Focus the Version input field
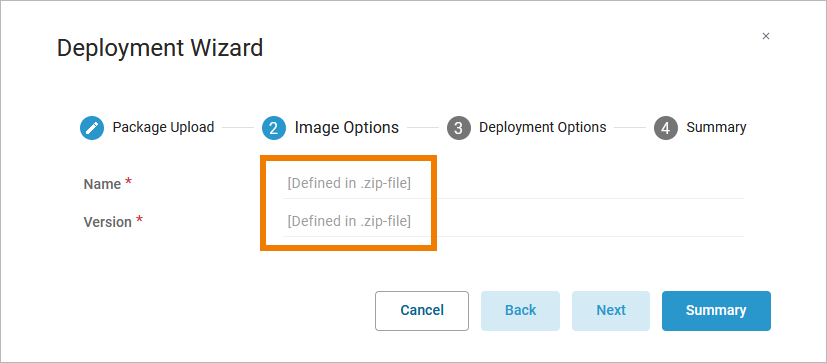This screenshot has width=827, height=363. [x=513, y=222]
